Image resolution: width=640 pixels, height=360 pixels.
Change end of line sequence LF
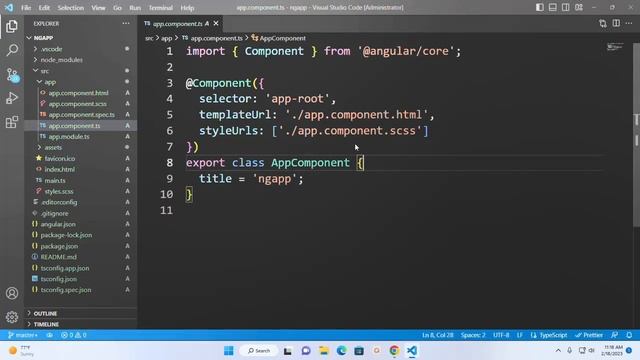coord(520,335)
